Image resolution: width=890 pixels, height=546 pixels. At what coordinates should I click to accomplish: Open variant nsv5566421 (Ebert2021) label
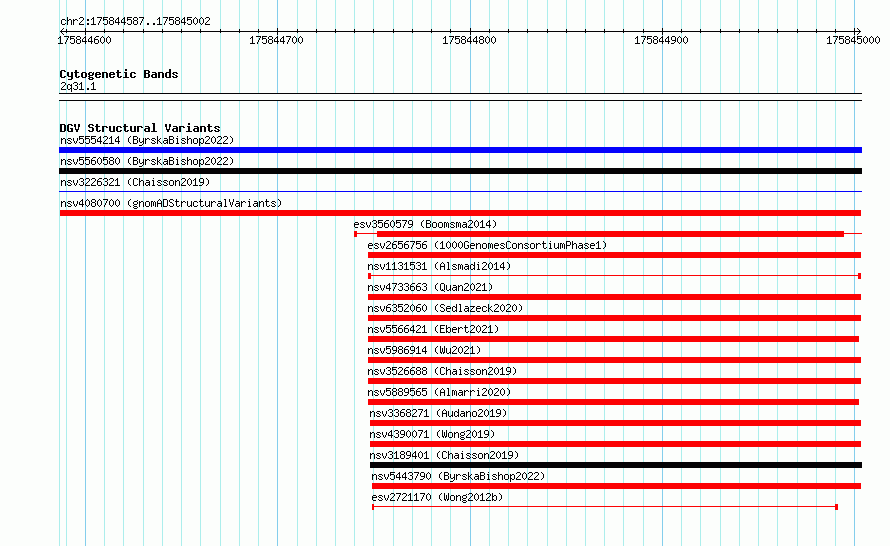tap(433, 329)
